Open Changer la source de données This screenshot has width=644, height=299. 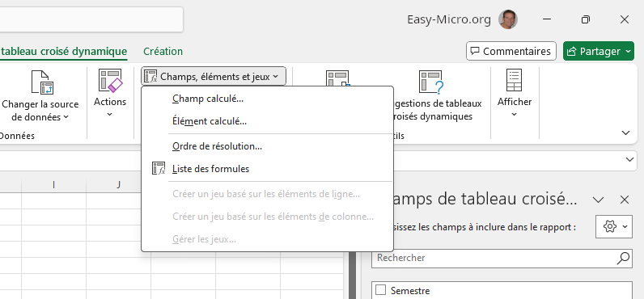pyautogui.click(x=40, y=96)
